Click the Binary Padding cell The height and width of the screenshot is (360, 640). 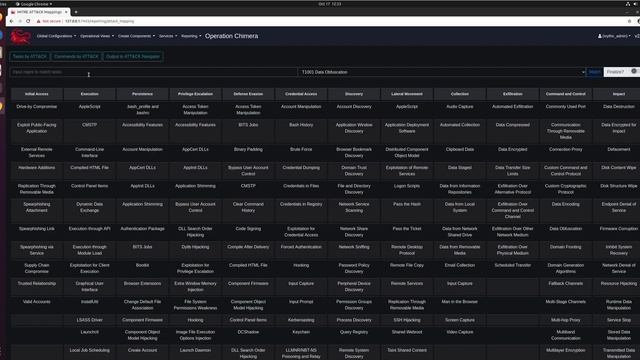[248, 152]
